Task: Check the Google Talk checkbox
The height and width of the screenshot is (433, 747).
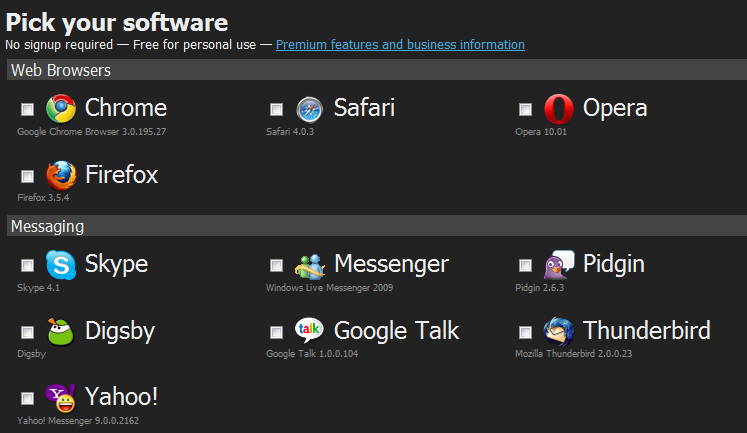Action: click(276, 332)
